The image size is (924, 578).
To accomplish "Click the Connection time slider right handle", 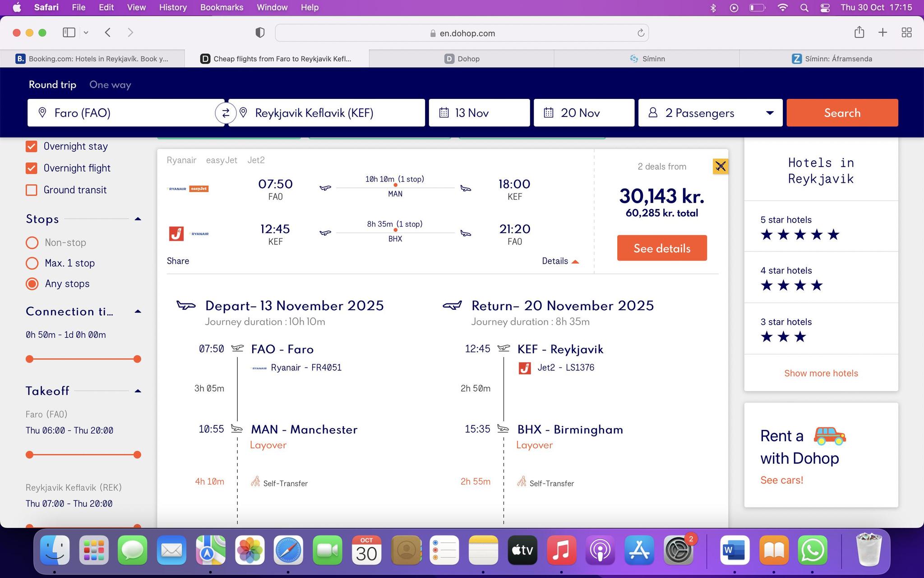I will click(x=137, y=359).
